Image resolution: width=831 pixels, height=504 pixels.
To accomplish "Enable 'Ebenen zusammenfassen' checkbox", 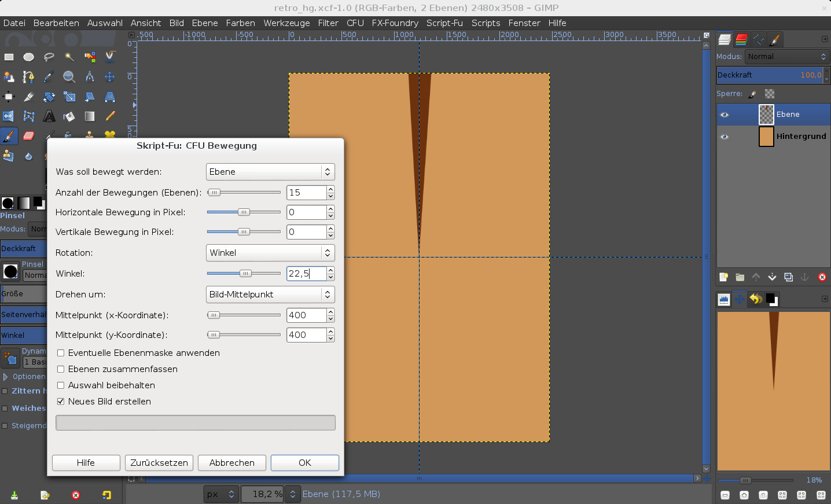I will pos(61,369).
